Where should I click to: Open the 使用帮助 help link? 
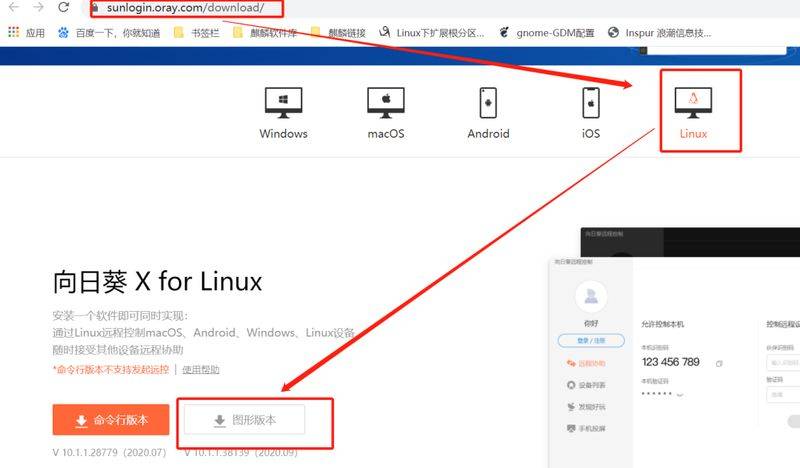pos(201,370)
